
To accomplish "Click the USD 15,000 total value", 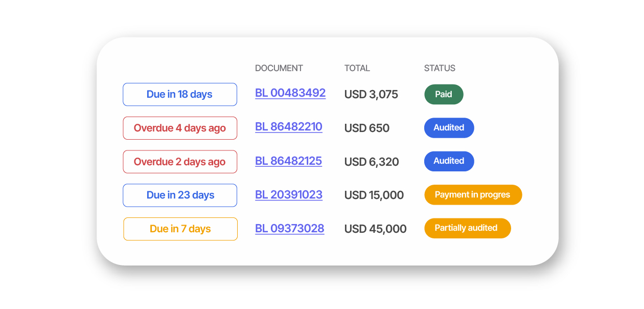I will (374, 195).
